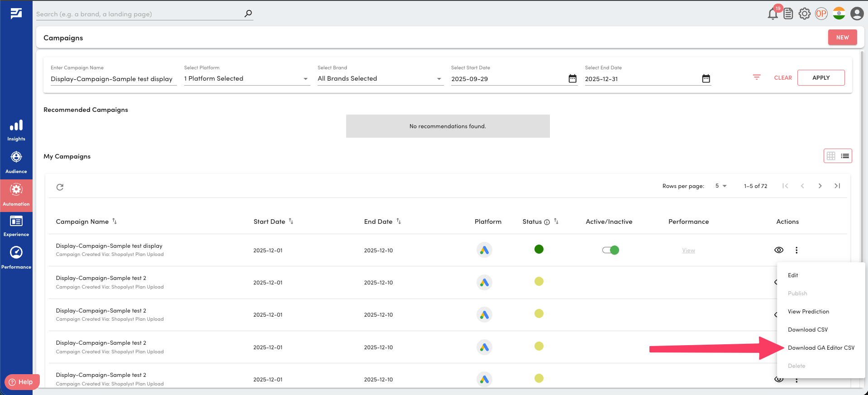Sort by End Date column
868x395 pixels.
click(399, 222)
